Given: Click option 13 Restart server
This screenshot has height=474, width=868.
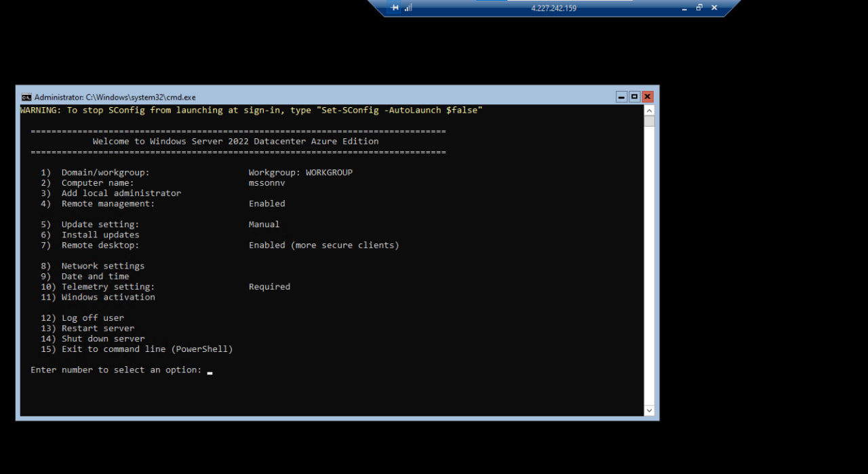Looking at the screenshot, I should tap(87, 328).
